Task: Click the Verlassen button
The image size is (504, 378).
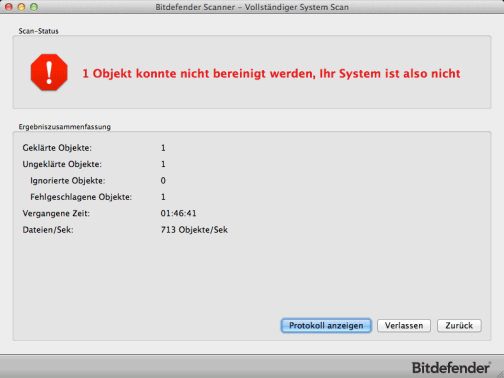Action: pos(404,326)
